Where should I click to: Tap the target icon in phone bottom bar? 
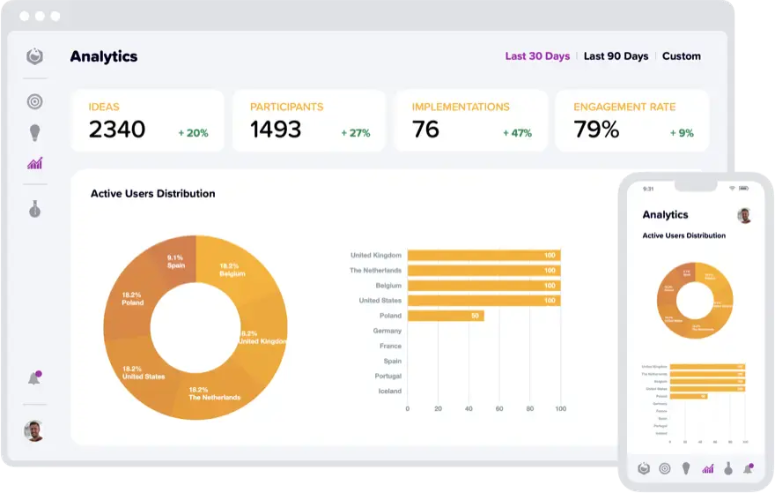click(x=665, y=468)
